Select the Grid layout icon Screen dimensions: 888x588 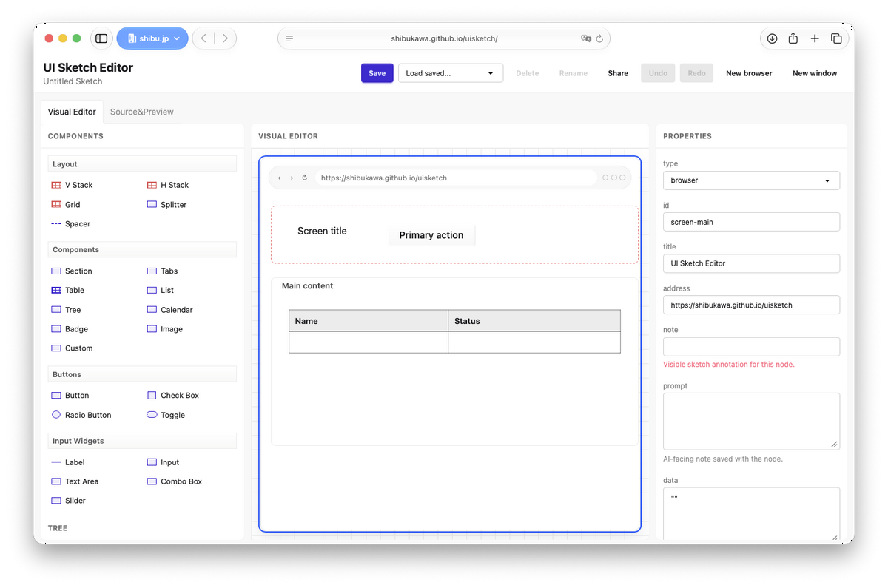56,204
